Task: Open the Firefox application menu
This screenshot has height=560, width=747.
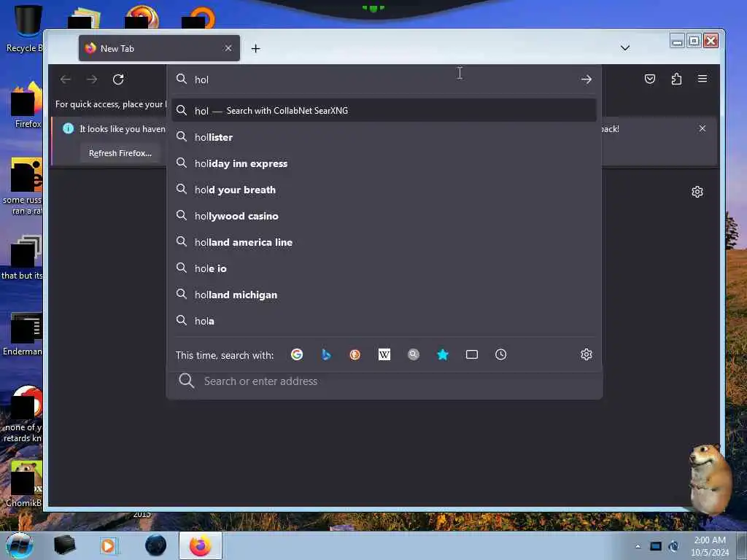Action: point(703,79)
